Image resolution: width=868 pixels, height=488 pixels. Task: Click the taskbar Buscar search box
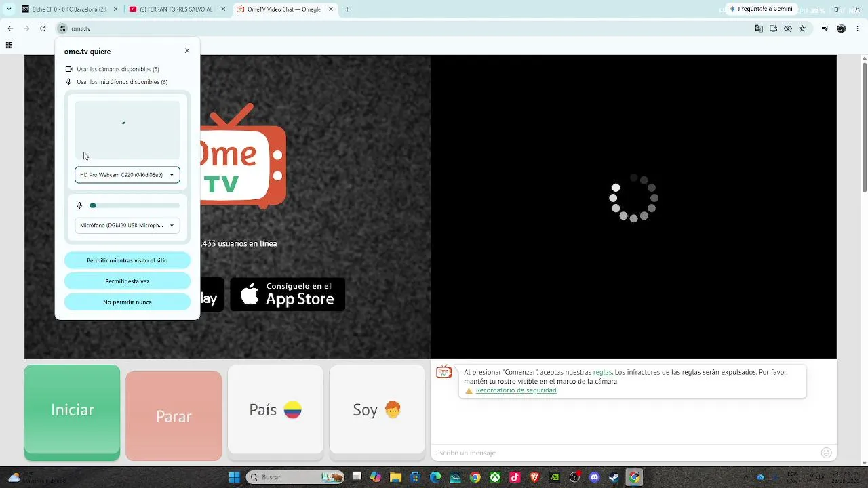point(296,477)
